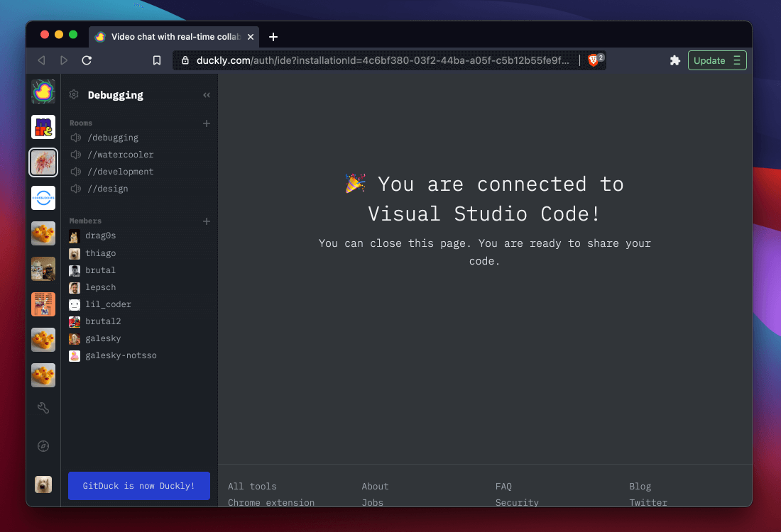781x532 pixels.
Task: Open the FAQ footer link
Action: (503, 486)
